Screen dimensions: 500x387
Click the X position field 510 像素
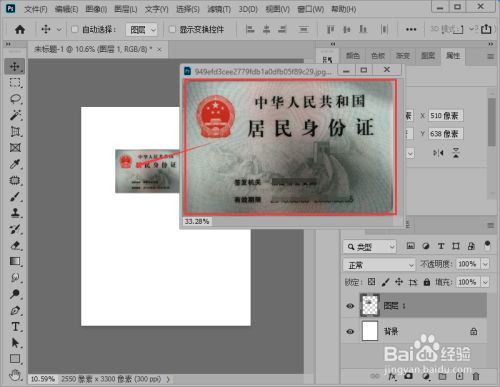(x=445, y=116)
